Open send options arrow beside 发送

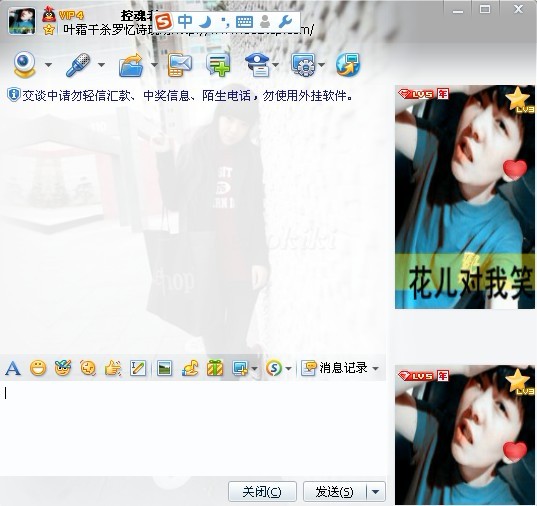[x=376, y=492]
